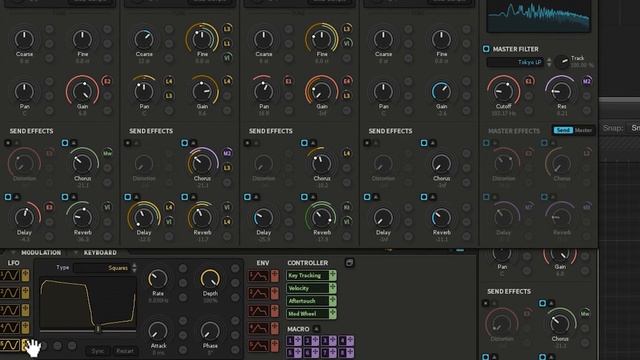
Task: Click the LFO waveform shape display
Action: coord(88,304)
